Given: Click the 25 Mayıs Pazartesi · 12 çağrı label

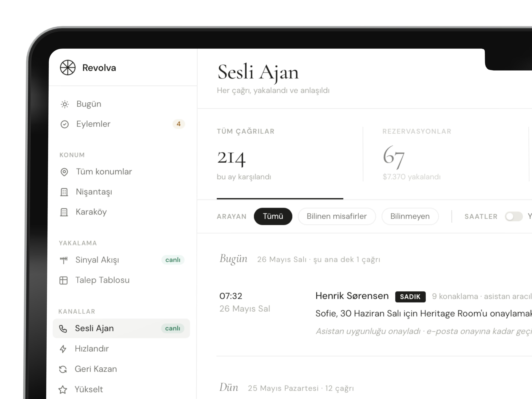Looking at the screenshot, I should pos(301,388).
